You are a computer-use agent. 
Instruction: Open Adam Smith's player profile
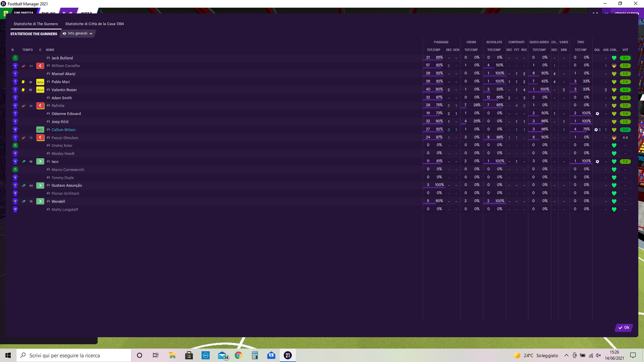click(62, 98)
